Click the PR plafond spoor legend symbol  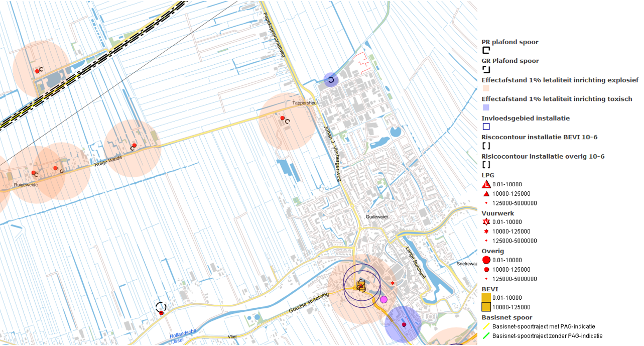coord(486,51)
